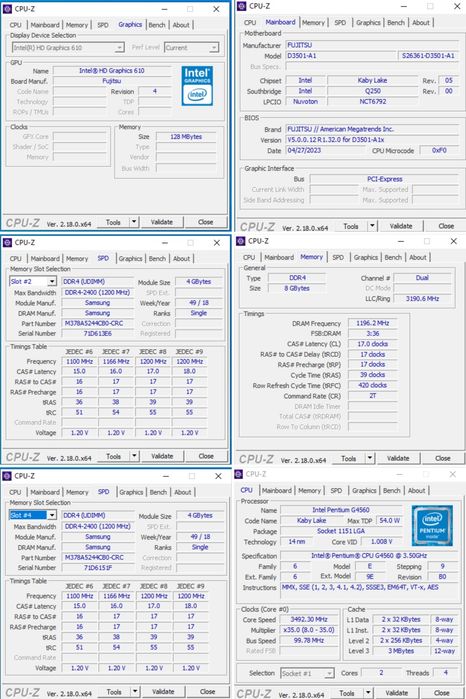Open the Socket #1 selection dropdown
The width and height of the screenshot is (466, 699).
307,673
